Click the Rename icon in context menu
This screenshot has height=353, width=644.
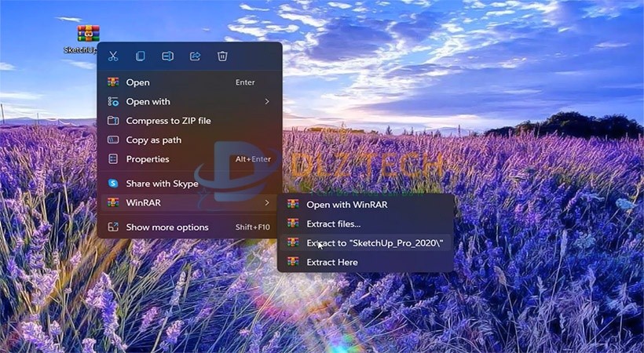(167, 56)
